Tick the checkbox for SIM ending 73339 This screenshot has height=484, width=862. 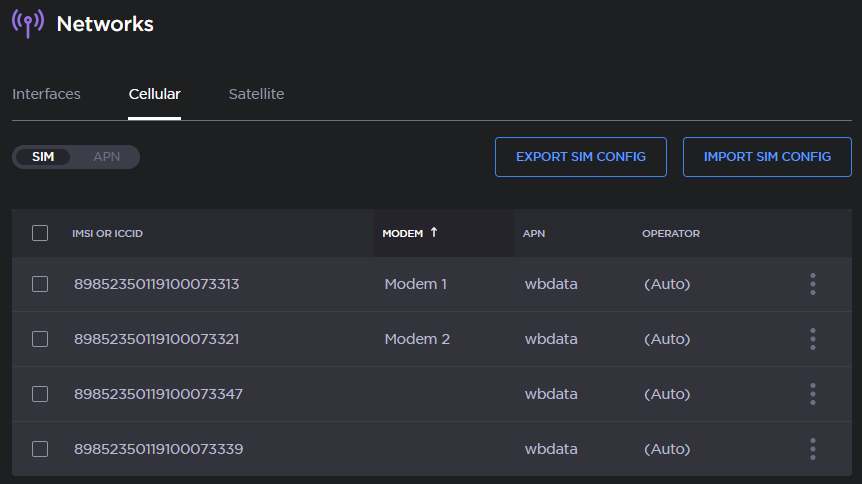click(x=40, y=449)
